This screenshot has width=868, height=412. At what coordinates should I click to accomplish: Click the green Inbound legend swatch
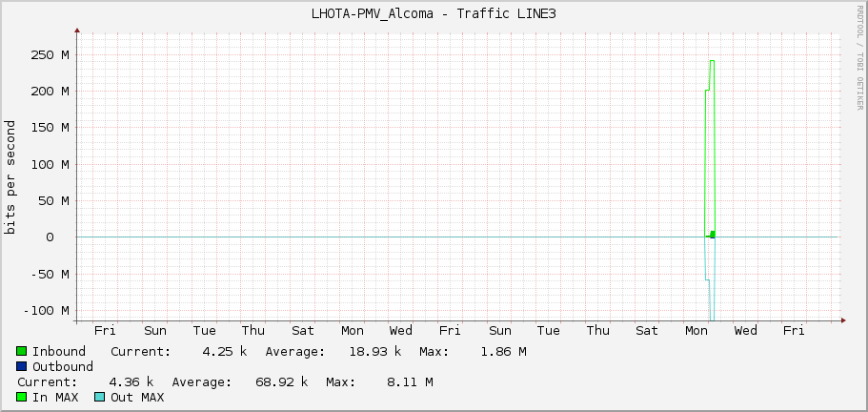(x=22, y=351)
